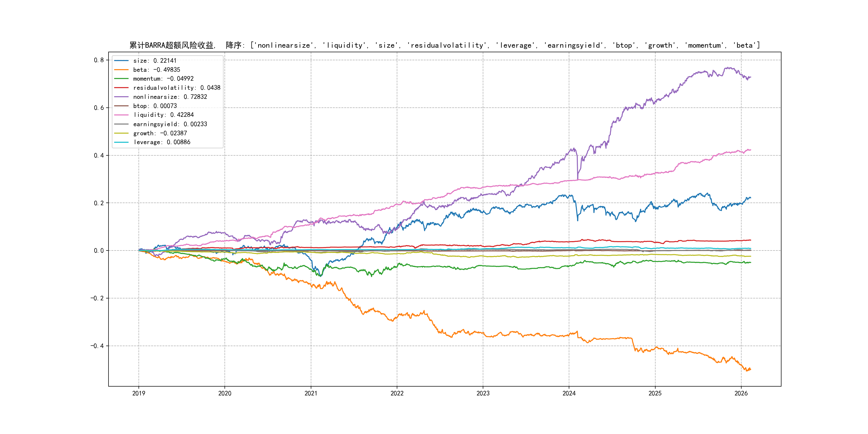This screenshot has height=434, width=868.
Task: Click the -0.4 y-axis tick label
Action: (x=97, y=346)
